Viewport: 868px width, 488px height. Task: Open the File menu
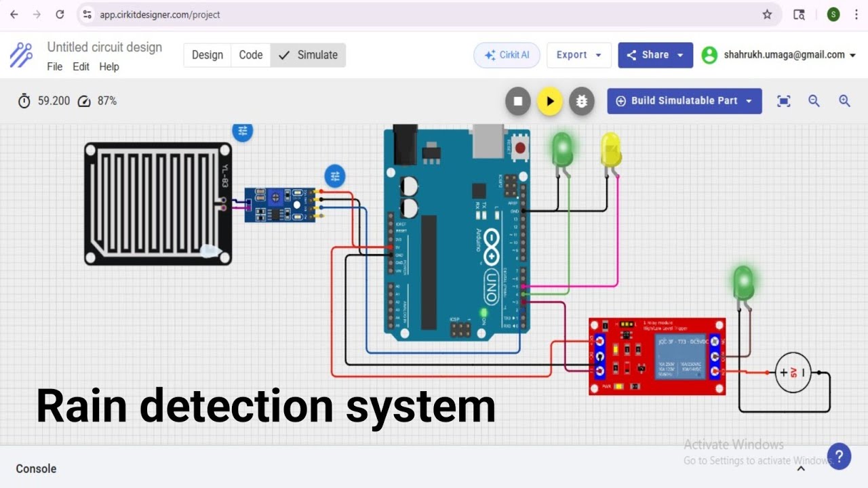54,66
